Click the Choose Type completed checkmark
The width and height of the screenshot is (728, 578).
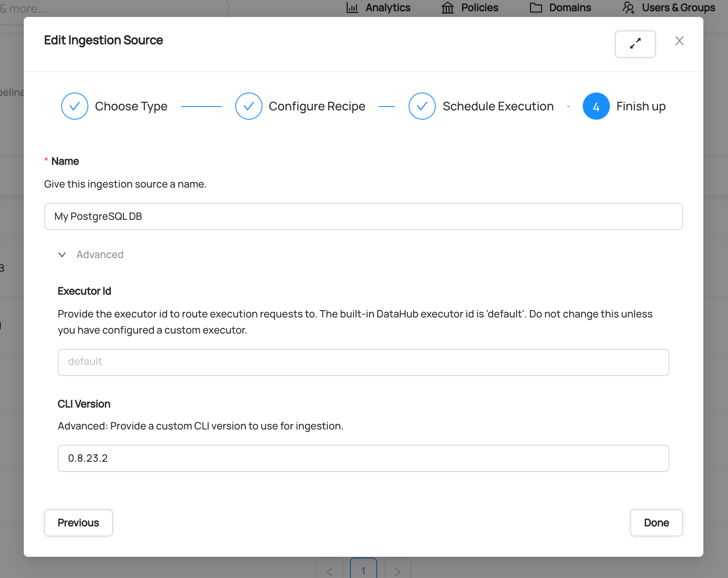tap(75, 106)
